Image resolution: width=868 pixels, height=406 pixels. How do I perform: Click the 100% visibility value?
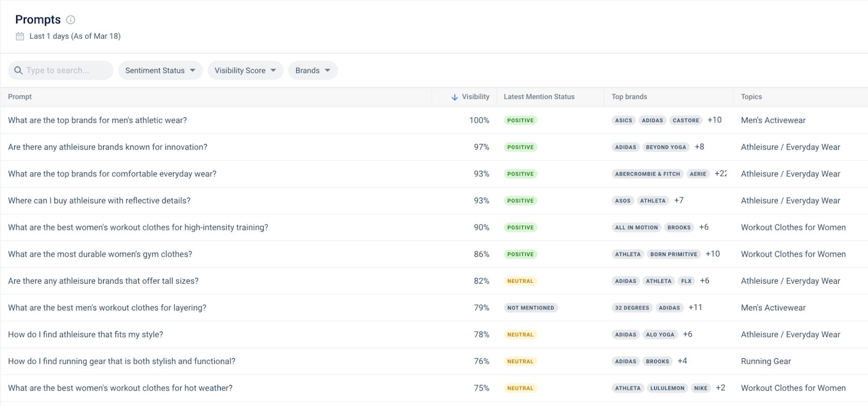coord(479,120)
